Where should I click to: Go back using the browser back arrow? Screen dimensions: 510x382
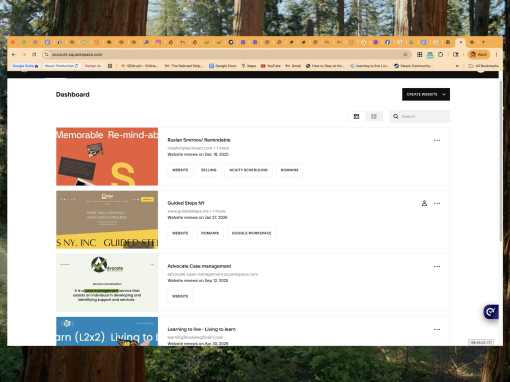14,54
